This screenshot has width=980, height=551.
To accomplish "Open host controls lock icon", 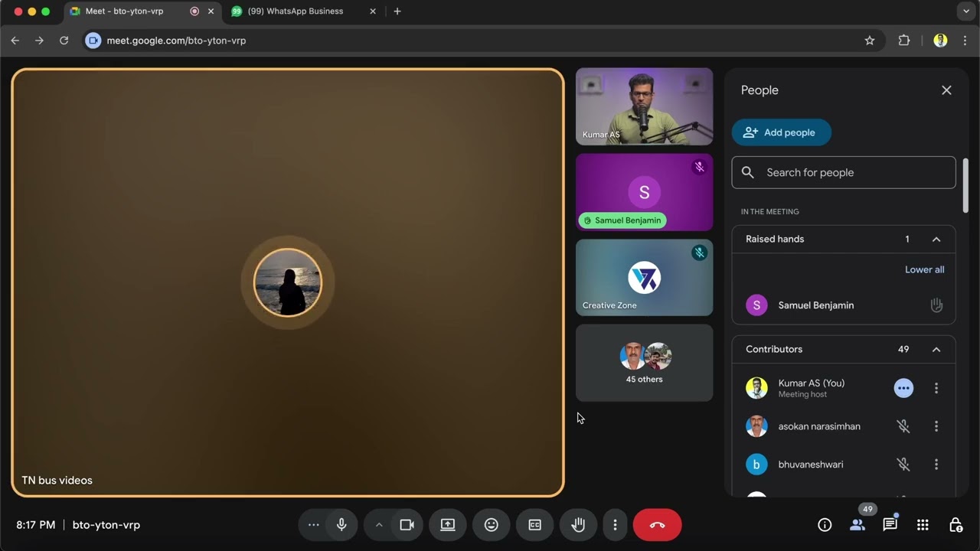I will (x=955, y=525).
